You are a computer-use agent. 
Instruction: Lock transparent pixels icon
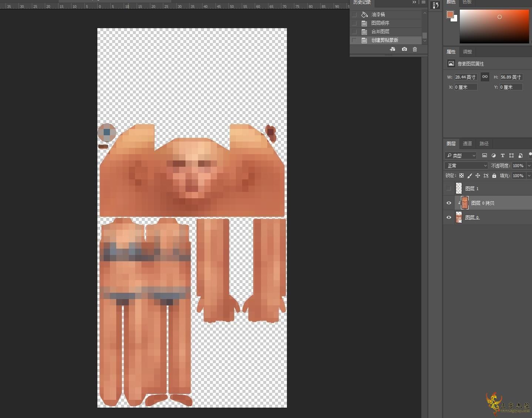pyautogui.click(x=461, y=176)
